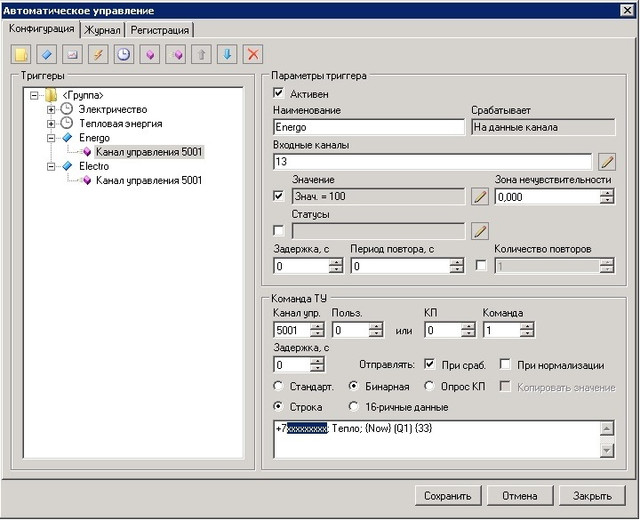Screen dimensions: 640x520
Task: Click the Отмена button
Action: [x=520, y=496]
